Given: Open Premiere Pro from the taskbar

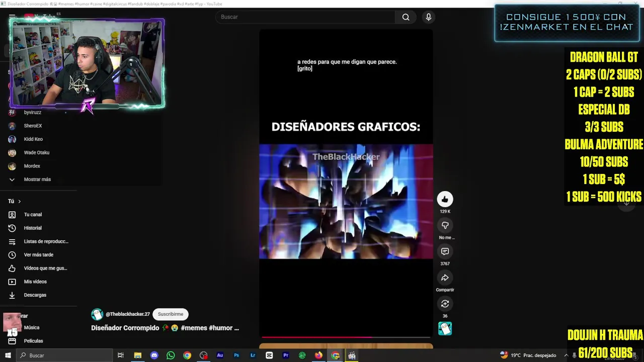Looking at the screenshot, I should (x=286, y=355).
